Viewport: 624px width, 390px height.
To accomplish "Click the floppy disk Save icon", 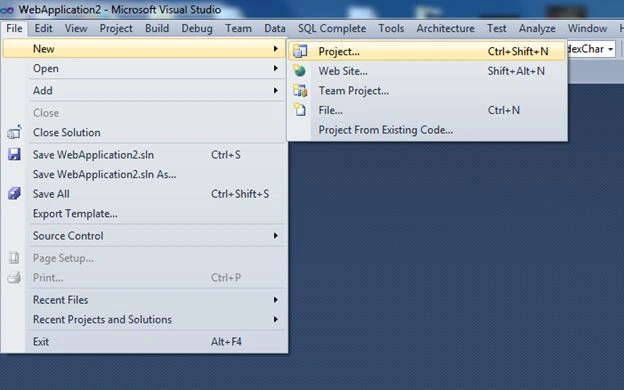I will (14, 154).
